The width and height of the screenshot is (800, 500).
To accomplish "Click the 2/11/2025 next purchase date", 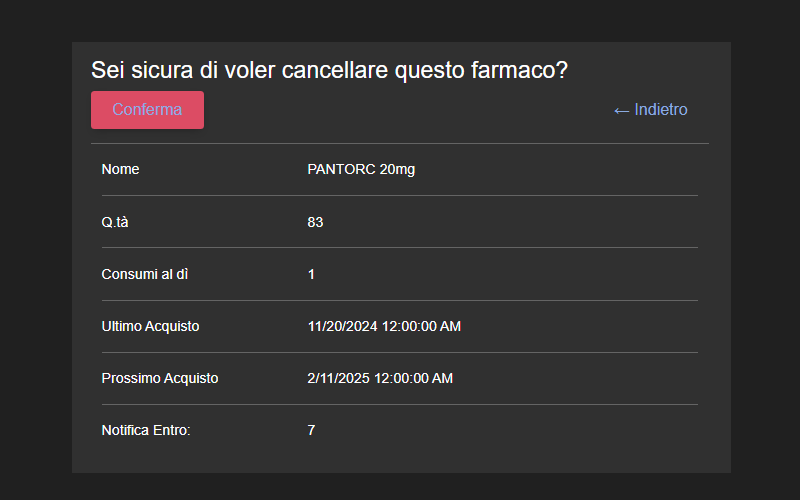I will (338, 379).
